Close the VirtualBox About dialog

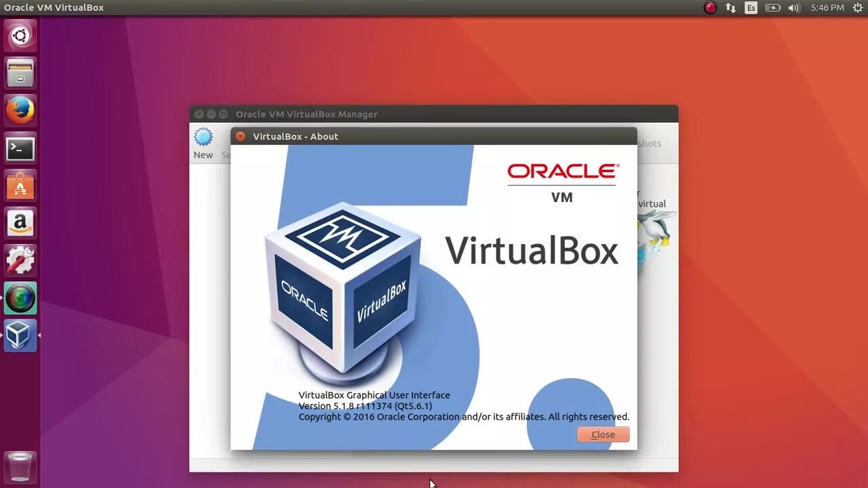click(603, 434)
